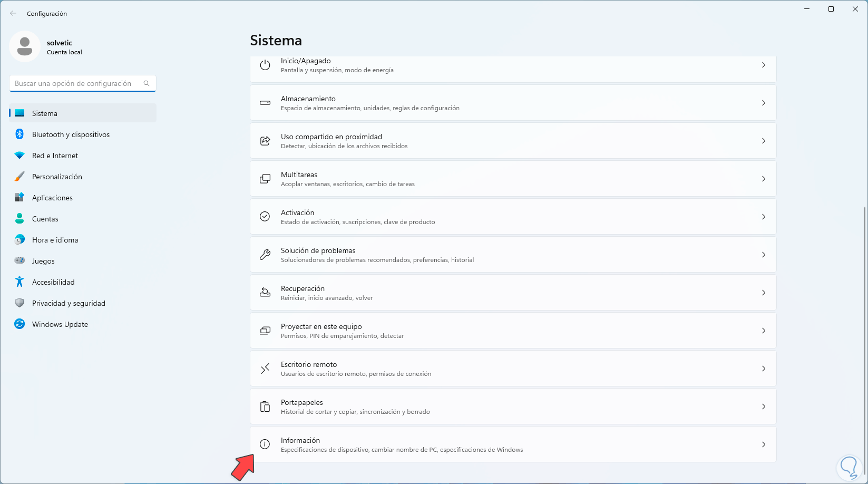Screen dimensions: 868x484
Task: Click the Información circle icon
Action: click(265, 444)
